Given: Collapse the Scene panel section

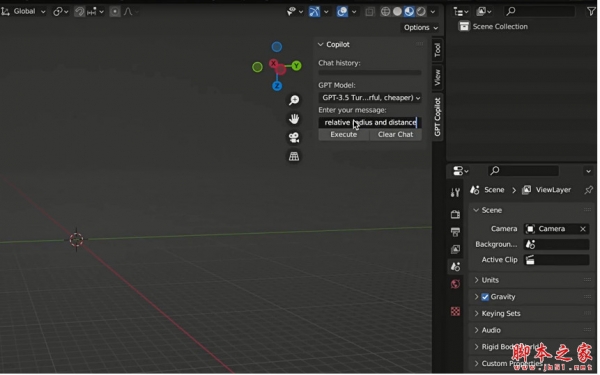Looking at the screenshot, I should point(477,211).
